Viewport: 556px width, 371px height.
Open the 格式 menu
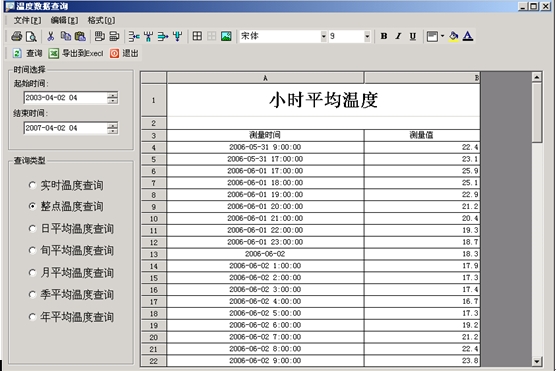click(x=101, y=21)
